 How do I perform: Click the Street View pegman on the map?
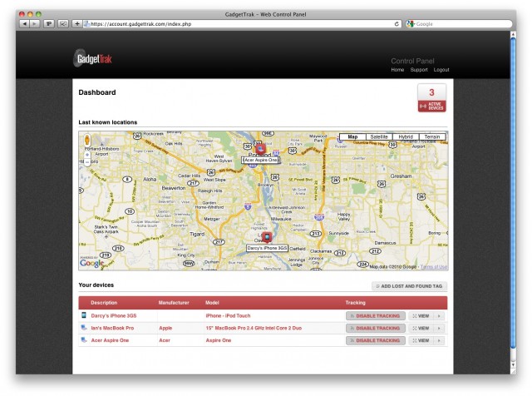(x=86, y=140)
